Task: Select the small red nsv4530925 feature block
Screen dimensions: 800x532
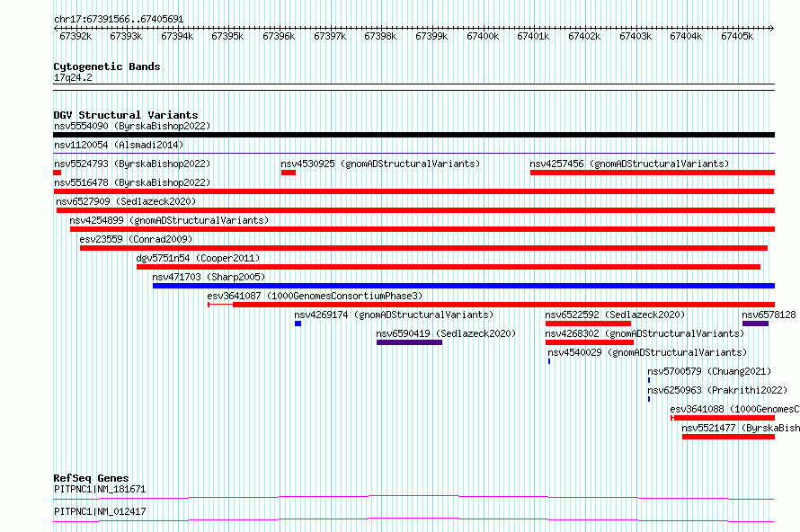Action: 289,173
